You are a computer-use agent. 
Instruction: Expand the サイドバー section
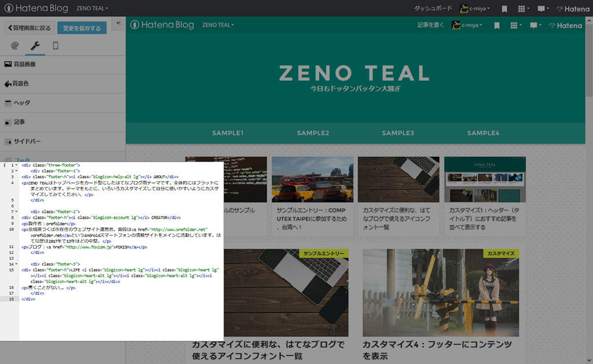click(63, 141)
